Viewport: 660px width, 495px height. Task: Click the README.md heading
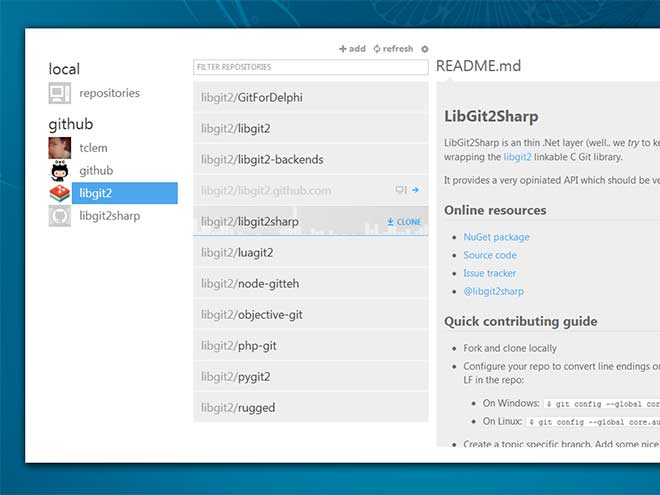click(478, 66)
